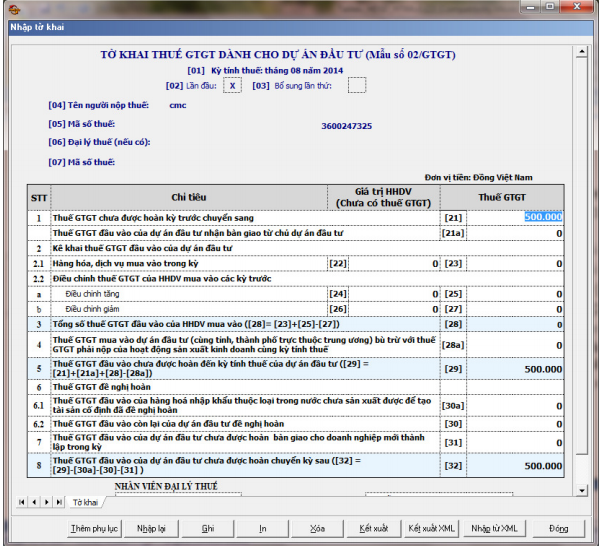Close form with 'Đóng' button
602x546 pixels.
558,528
